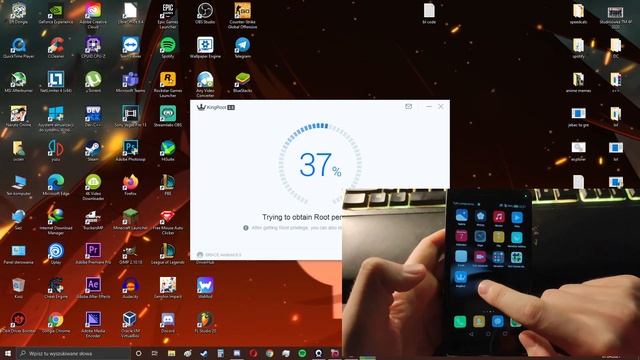Launch Discord desktop icon

click(x=168, y=322)
